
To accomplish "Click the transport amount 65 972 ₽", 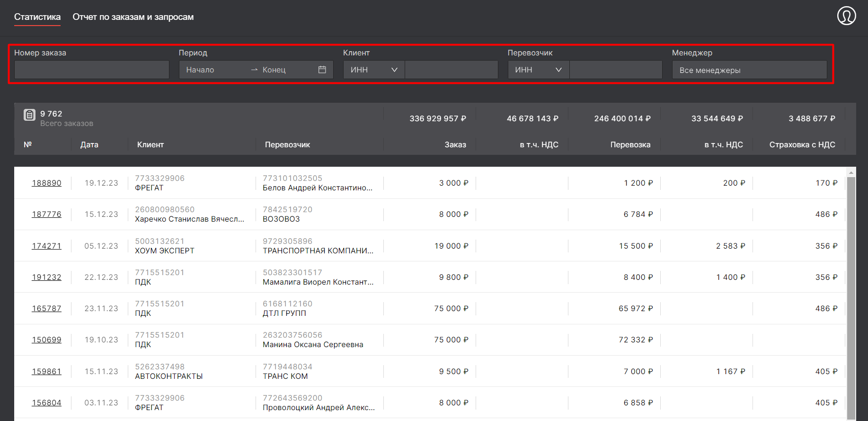I will pos(636,308).
